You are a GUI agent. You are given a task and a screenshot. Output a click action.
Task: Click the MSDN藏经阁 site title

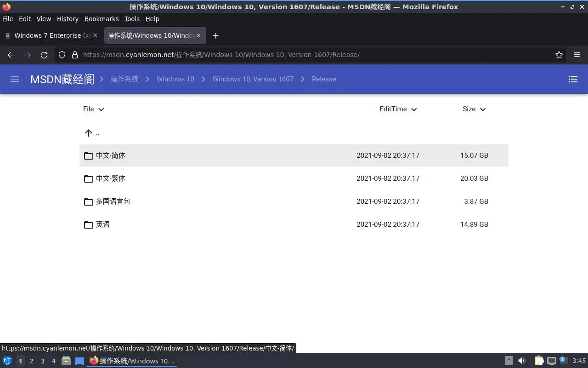[x=62, y=79]
